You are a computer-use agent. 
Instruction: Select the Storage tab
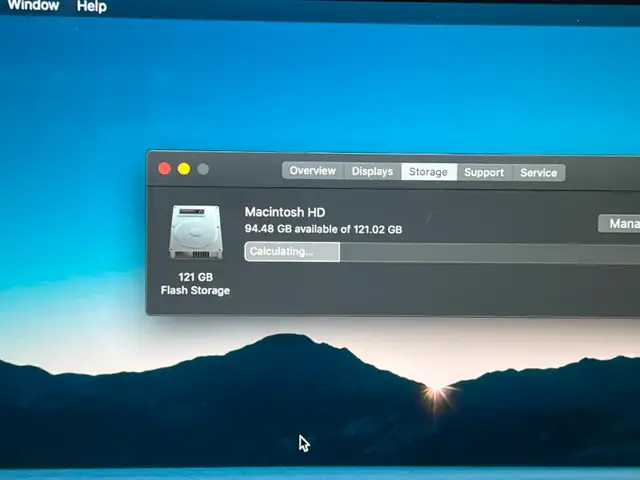point(429,172)
